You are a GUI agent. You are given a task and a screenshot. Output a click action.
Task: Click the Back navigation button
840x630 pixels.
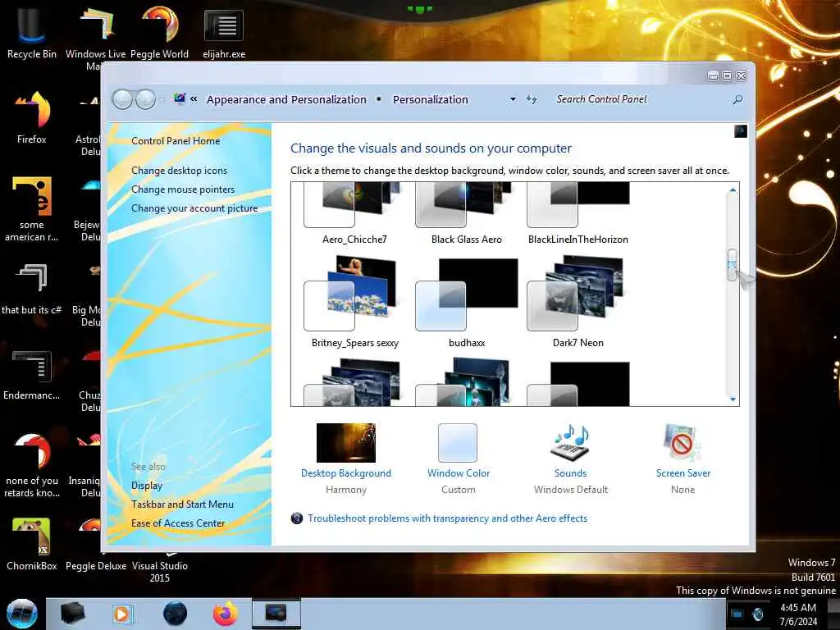tap(122, 99)
